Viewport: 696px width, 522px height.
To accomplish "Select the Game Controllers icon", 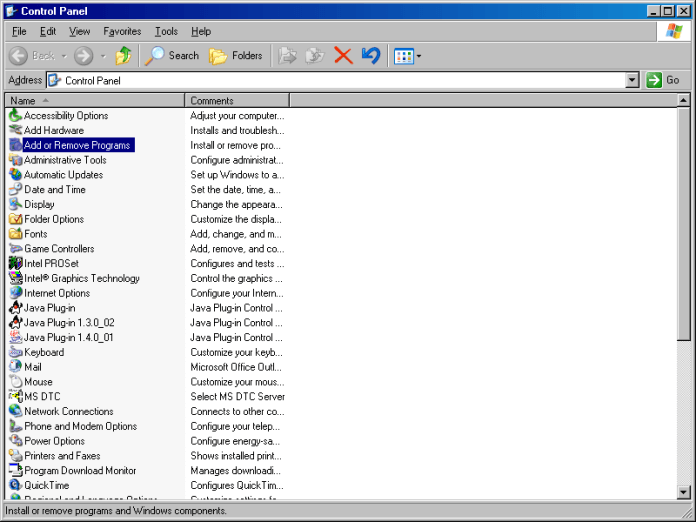I will coord(16,249).
